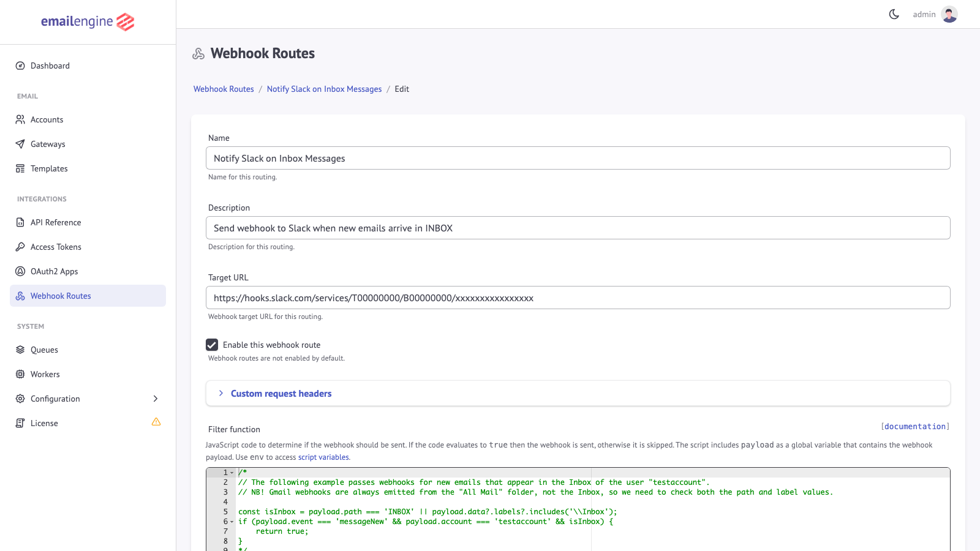Go to Access Tokens

[x=88, y=247]
